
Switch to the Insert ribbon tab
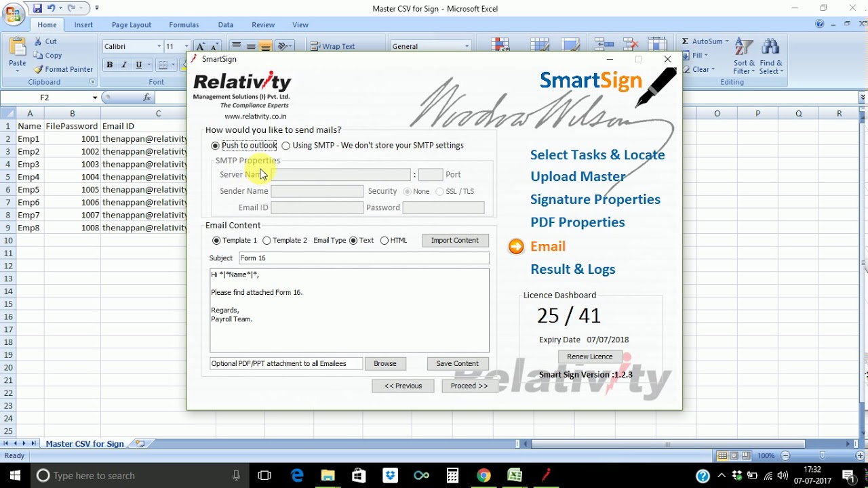pyautogui.click(x=83, y=25)
